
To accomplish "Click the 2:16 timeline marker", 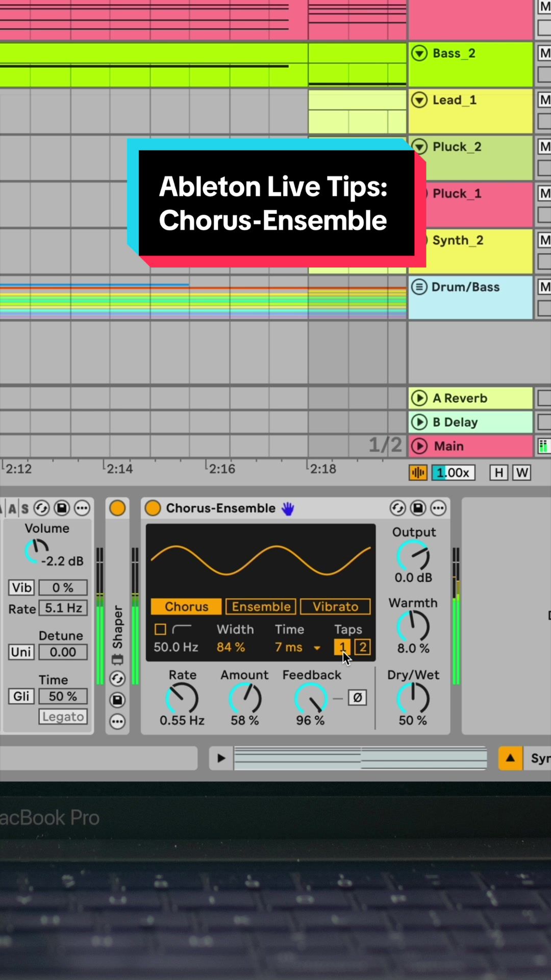I will [x=222, y=469].
